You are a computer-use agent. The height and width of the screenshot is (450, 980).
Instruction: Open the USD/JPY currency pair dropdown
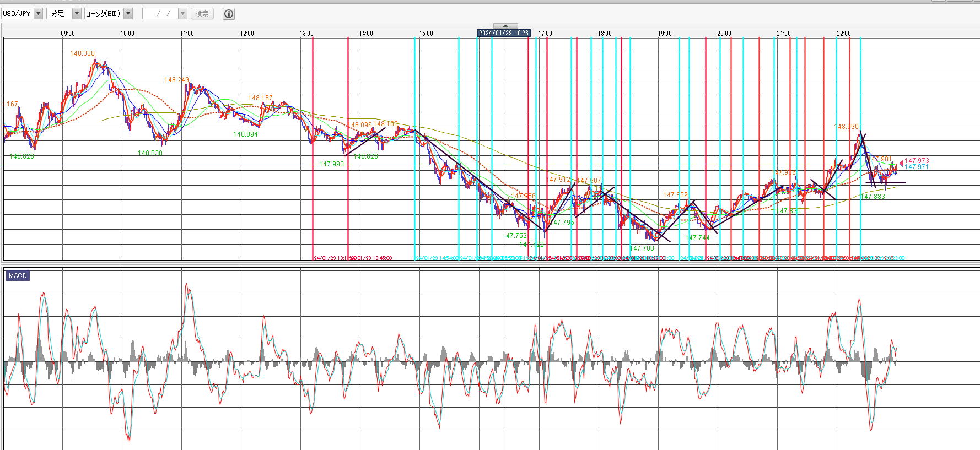point(38,14)
